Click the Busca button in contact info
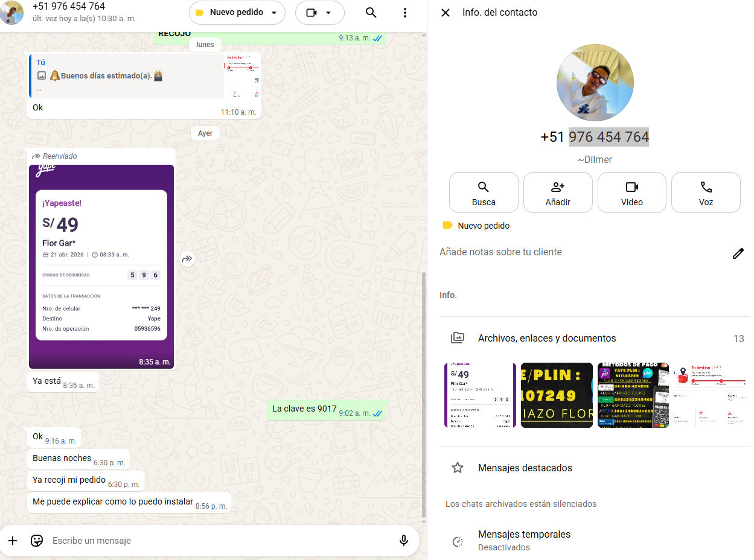 click(484, 192)
